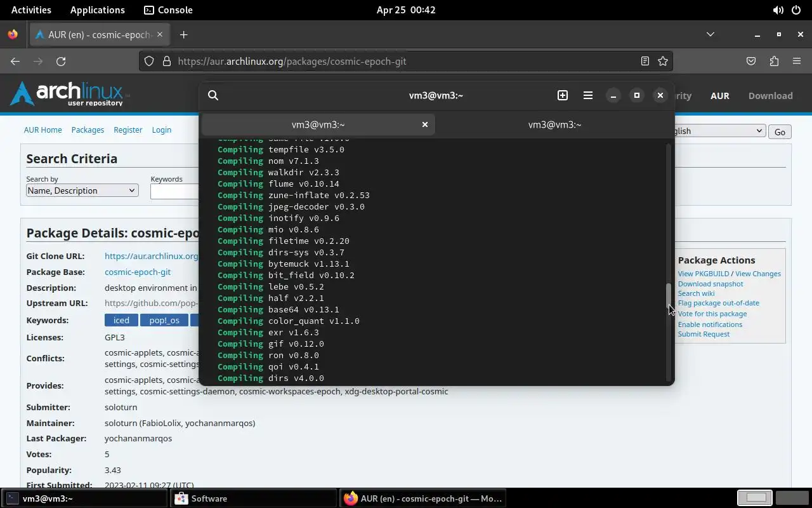The height and width of the screenshot is (508, 812).
Task: Click the Popularity value 3.43
Action: coord(112,470)
